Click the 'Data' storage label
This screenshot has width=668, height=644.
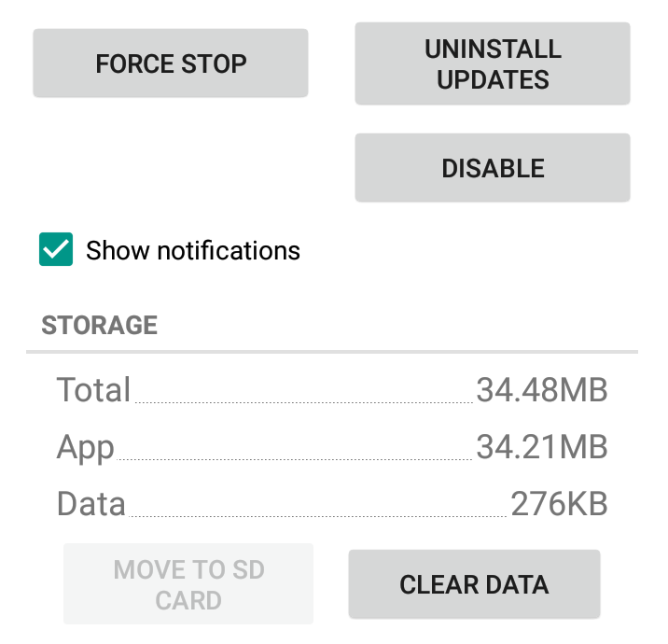pos(90,505)
